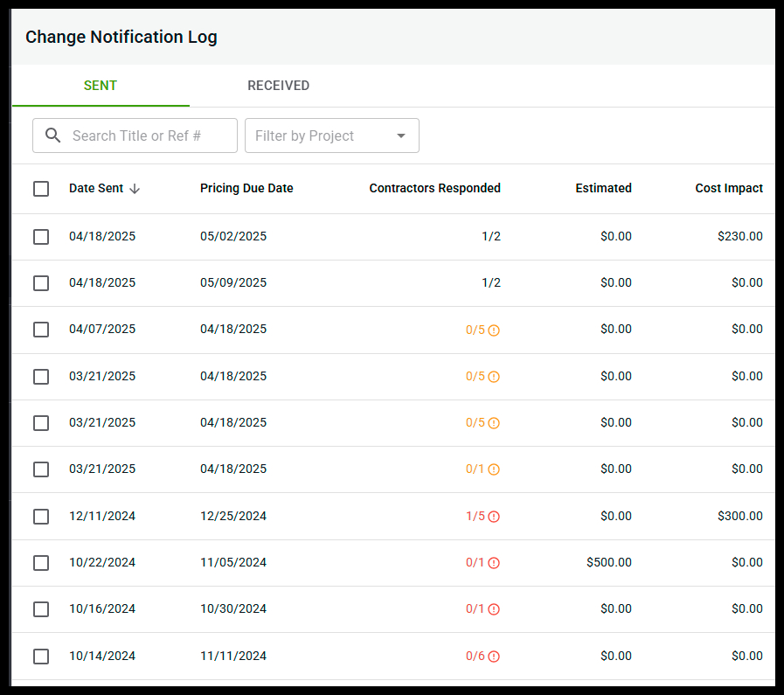Sort by Contractors Responded column header
This screenshot has width=784, height=695.
click(x=434, y=188)
